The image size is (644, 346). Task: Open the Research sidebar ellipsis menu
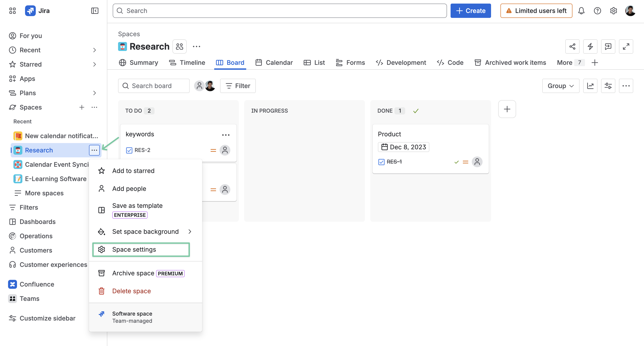[94, 150]
